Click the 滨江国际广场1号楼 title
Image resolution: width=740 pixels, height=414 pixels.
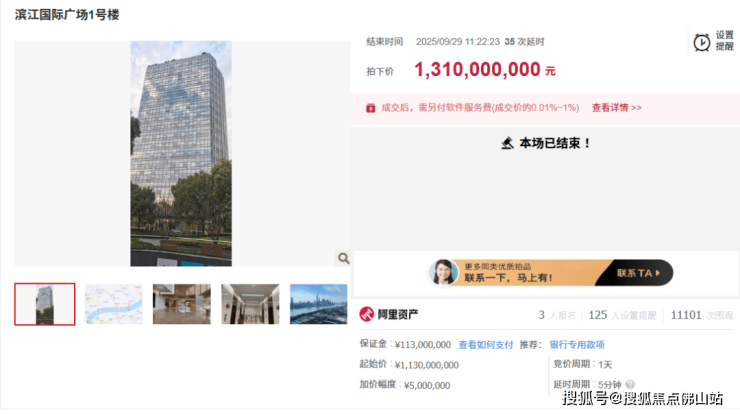coord(69,15)
